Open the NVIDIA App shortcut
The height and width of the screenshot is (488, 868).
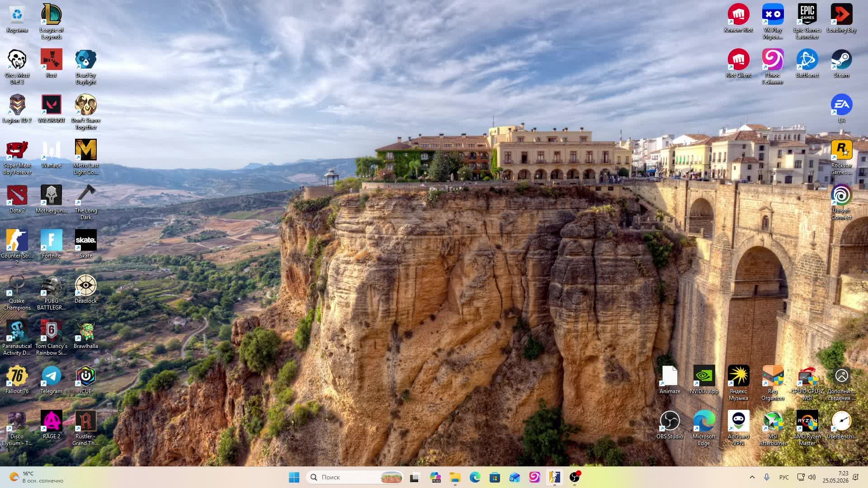pos(704,380)
